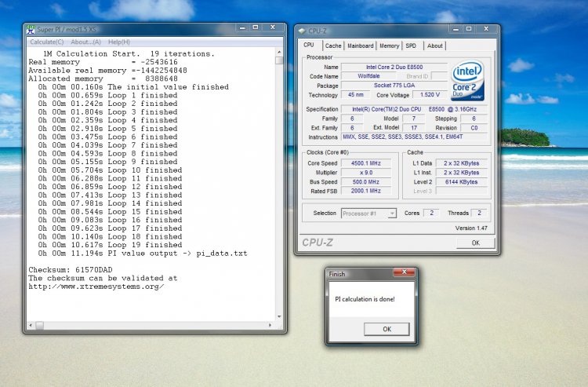This screenshot has width=588, height=387.
Task: Click OK in the CPU-Z window
Action: [x=476, y=243]
